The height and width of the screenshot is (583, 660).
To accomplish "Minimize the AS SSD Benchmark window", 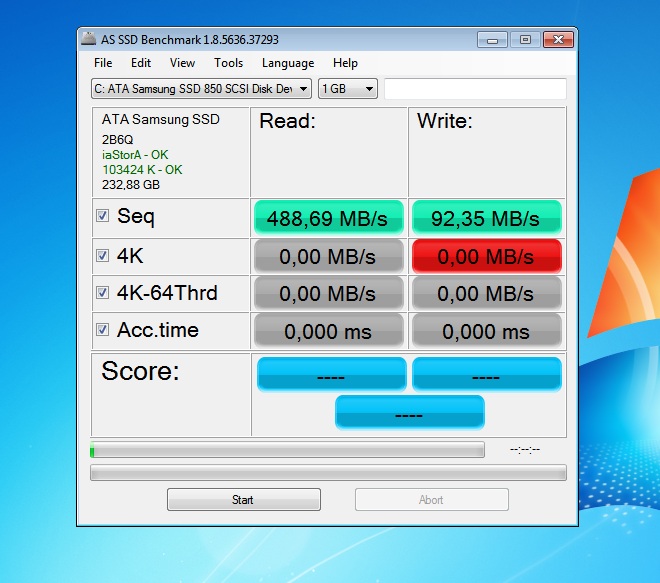I will pyautogui.click(x=492, y=40).
